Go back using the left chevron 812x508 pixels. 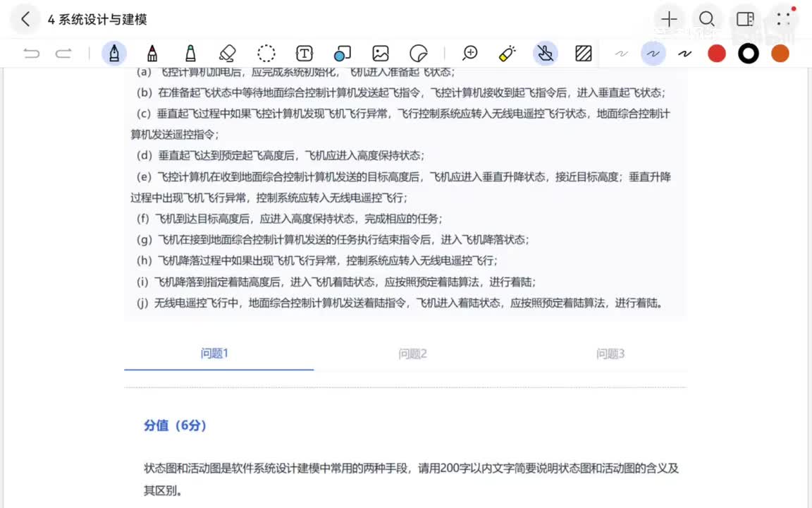(x=25, y=19)
